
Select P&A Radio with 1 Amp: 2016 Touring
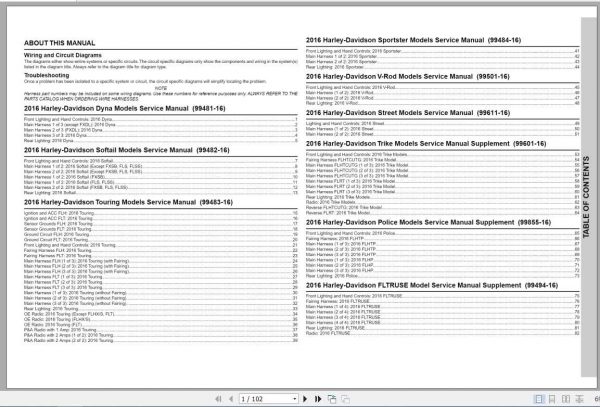click(x=161, y=330)
